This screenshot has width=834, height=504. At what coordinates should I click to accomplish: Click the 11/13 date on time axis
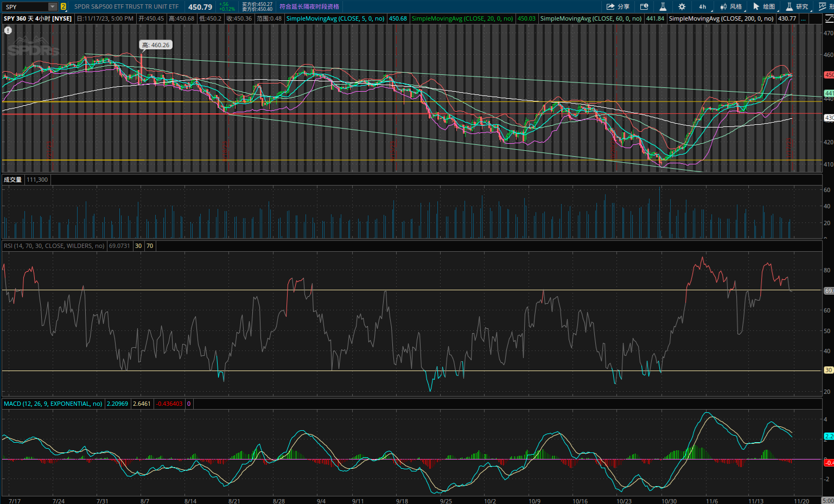756,501
